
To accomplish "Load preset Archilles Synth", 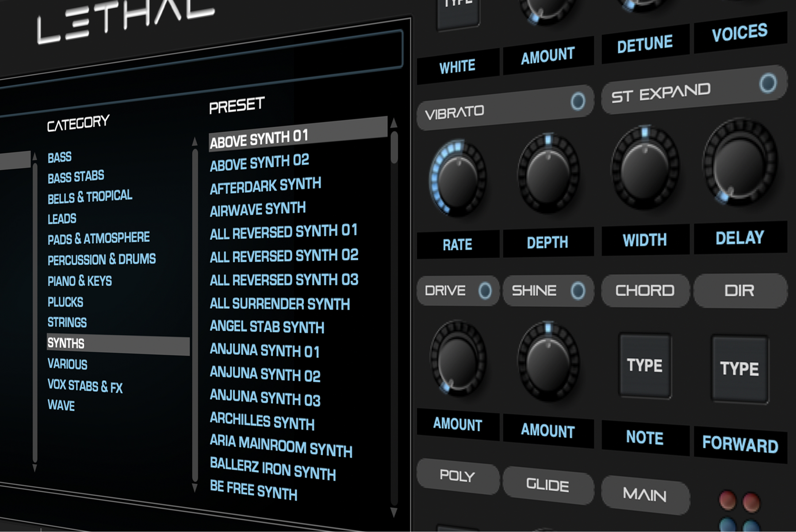I will tap(262, 421).
